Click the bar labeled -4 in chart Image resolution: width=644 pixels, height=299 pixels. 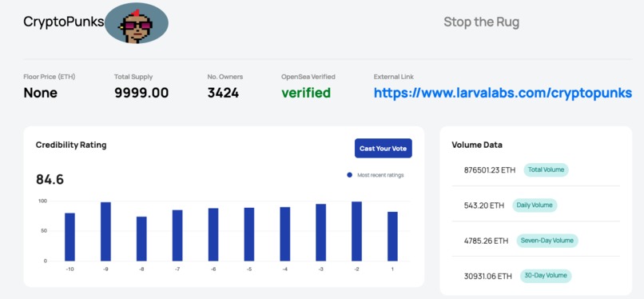[x=285, y=234]
